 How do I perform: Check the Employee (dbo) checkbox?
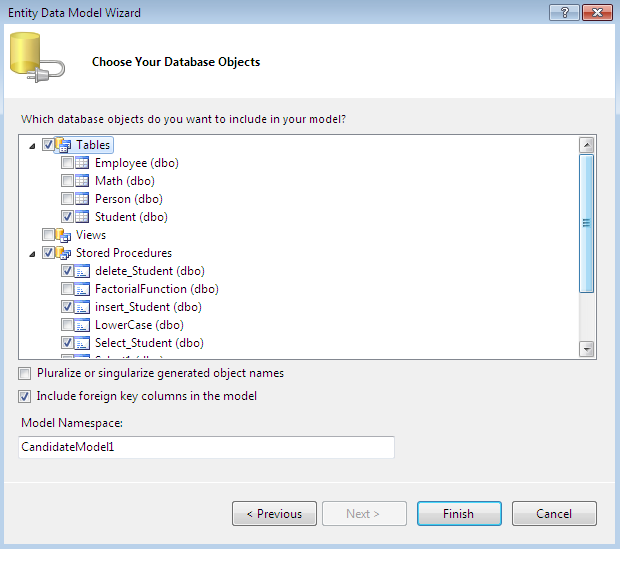coord(67,162)
